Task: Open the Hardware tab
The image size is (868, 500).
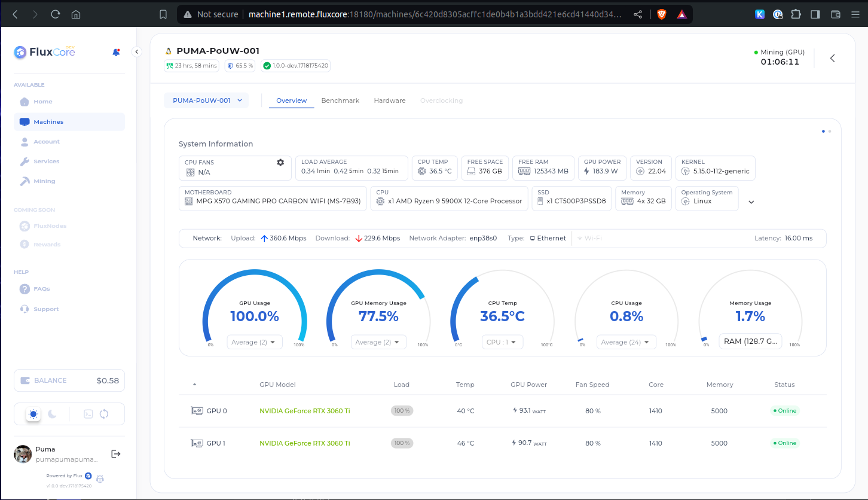Action: 390,100
